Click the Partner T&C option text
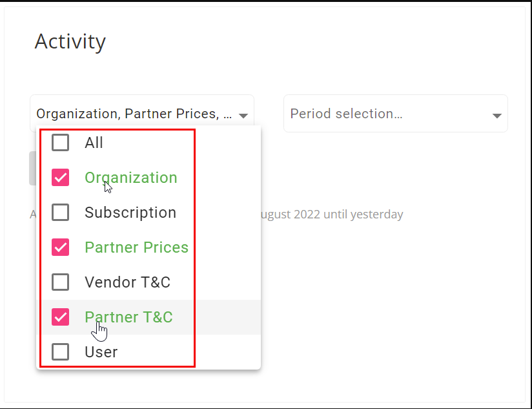This screenshot has width=532, height=409. (x=128, y=317)
